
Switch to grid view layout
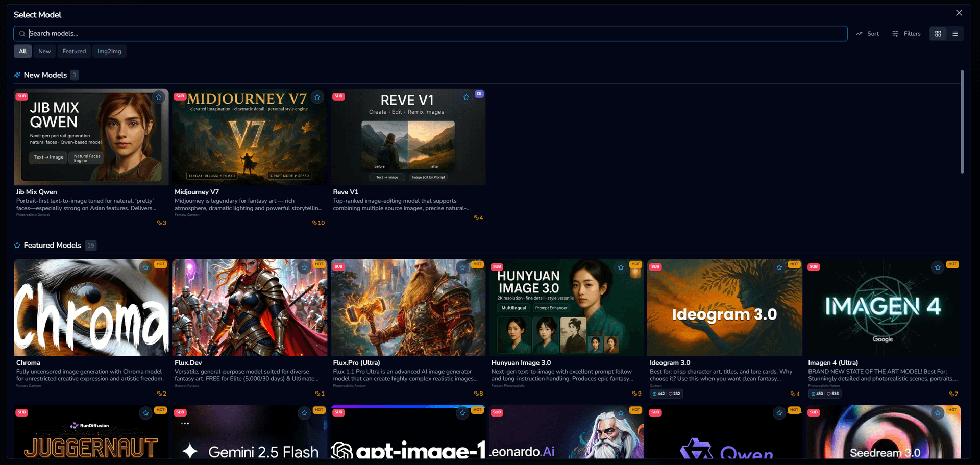[938, 34]
